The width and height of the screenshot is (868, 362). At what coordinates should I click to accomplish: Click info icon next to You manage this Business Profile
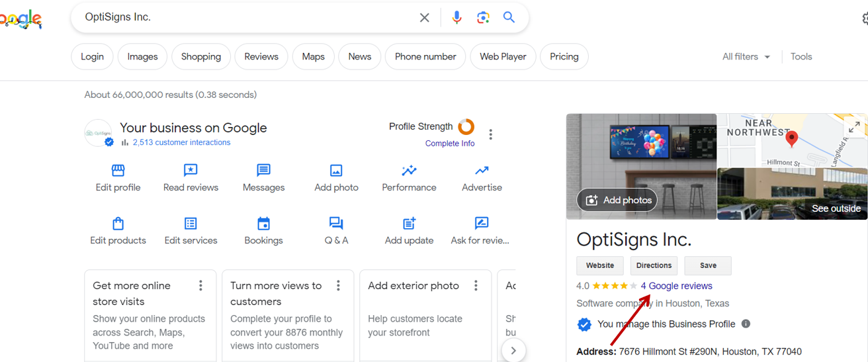click(746, 324)
